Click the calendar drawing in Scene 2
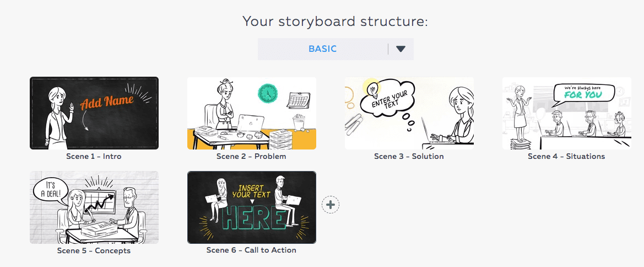644x267 pixels. (298, 100)
